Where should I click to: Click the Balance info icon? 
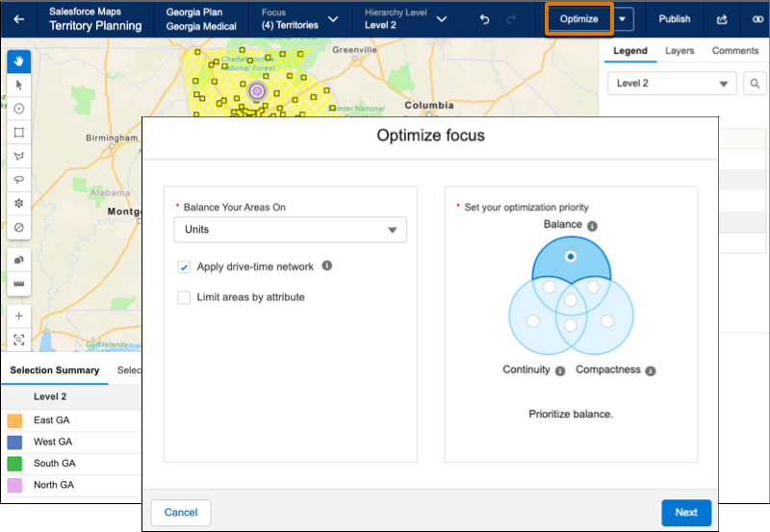[x=593, y=226]
